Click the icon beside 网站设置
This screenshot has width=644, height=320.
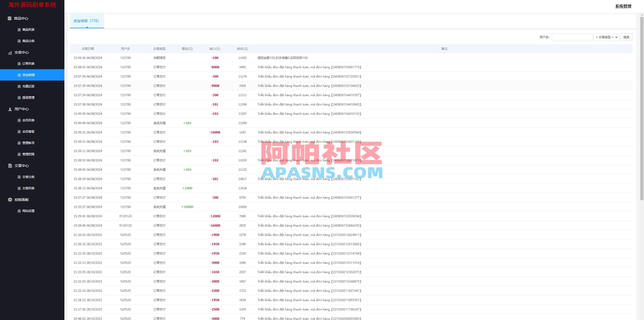[x=19, y=211]
